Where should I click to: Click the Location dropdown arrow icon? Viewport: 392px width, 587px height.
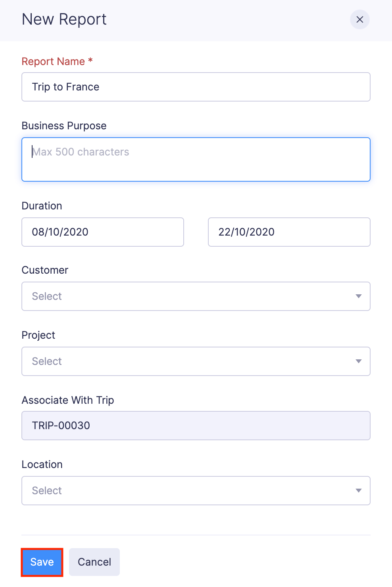(x=358, y=491)
